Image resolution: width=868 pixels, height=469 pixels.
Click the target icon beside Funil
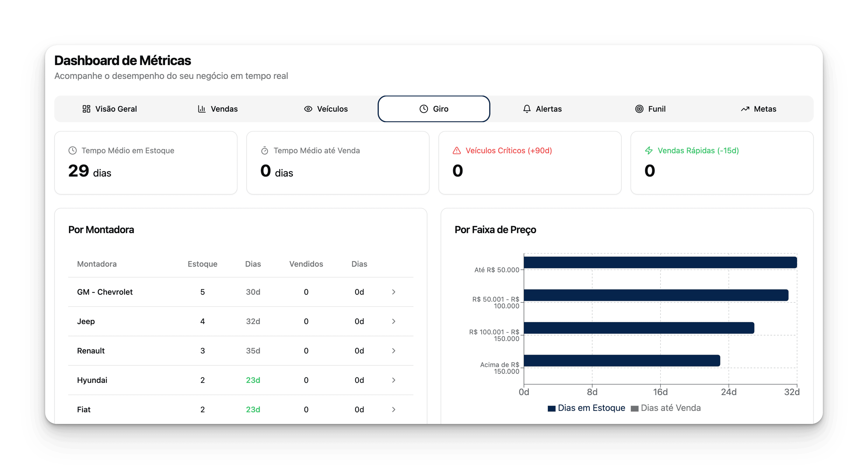pyautogui.click(x=639, y=109)
